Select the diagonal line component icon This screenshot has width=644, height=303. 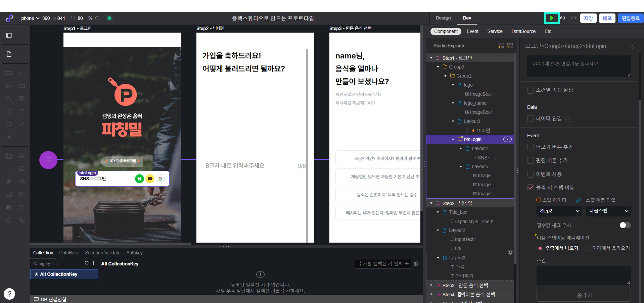[9, 169]
